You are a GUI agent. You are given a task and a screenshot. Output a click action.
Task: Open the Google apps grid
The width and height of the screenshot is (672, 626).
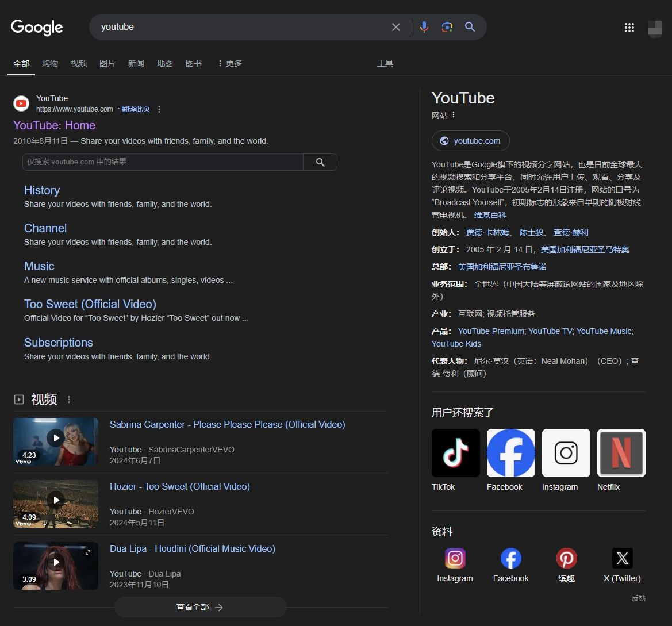pyautogui.click(x=629, y=28)
